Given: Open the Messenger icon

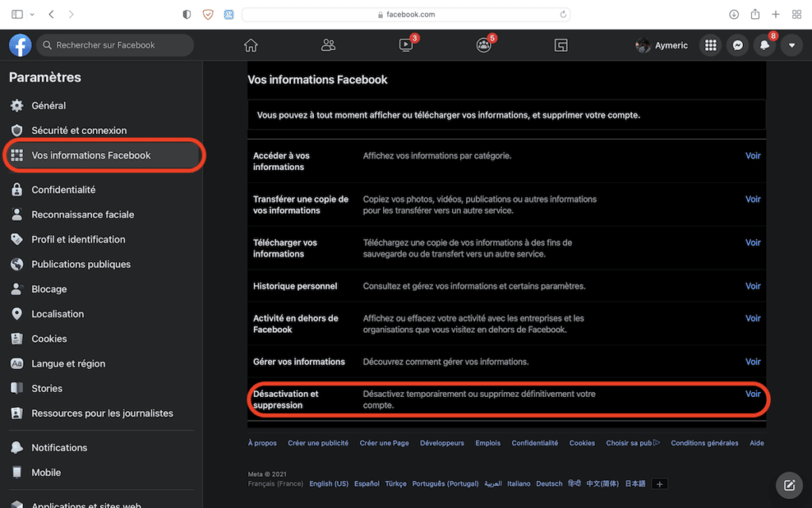Looking at the screenshot, I should click(737, 45).
